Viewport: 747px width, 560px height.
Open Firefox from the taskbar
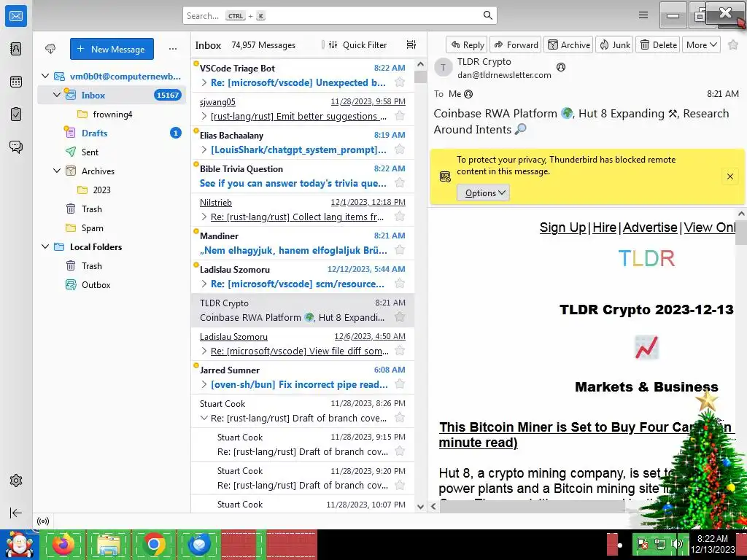click(x=63, y=544)
